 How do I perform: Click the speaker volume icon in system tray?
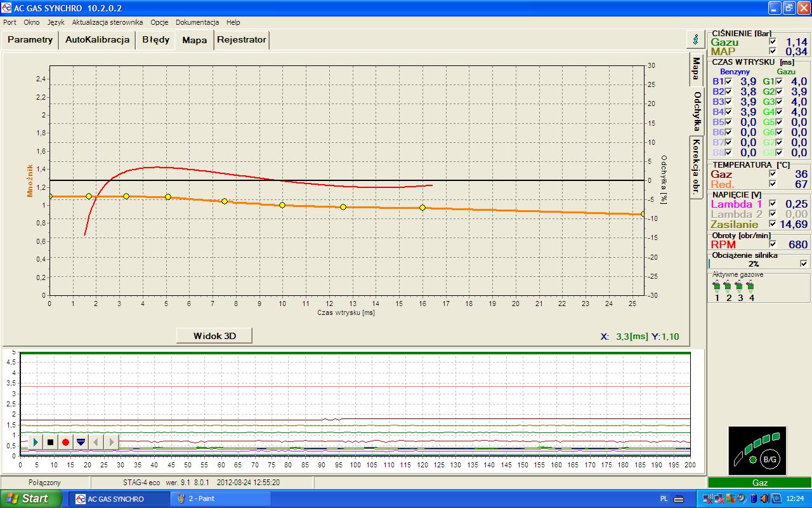click(764, 498)
